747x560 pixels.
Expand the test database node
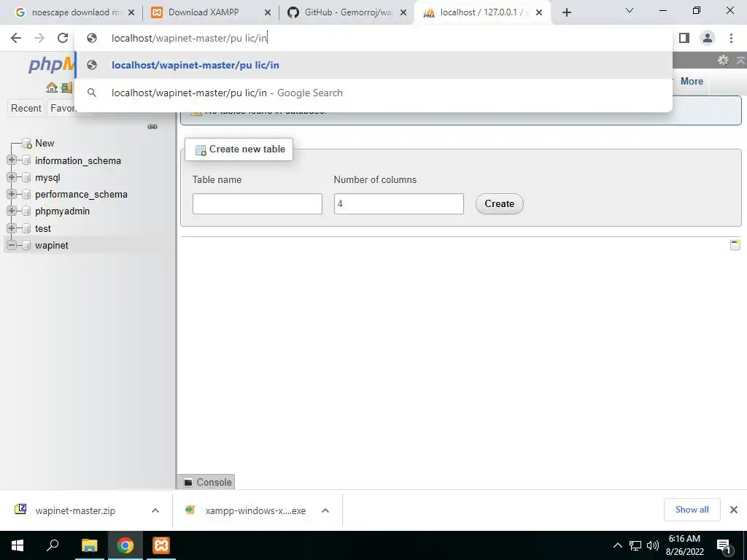click(x=12, y=228)
